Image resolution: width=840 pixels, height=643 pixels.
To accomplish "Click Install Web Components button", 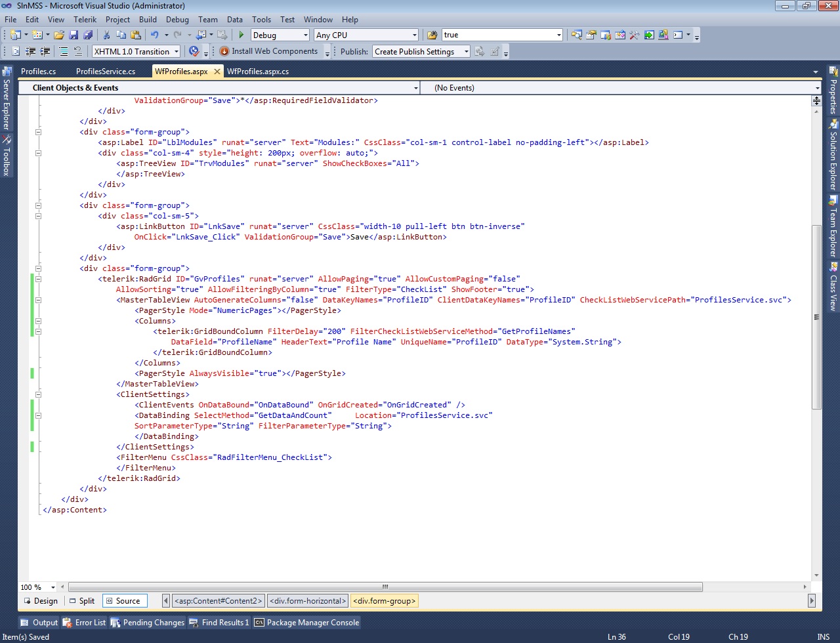I will 269,51.
